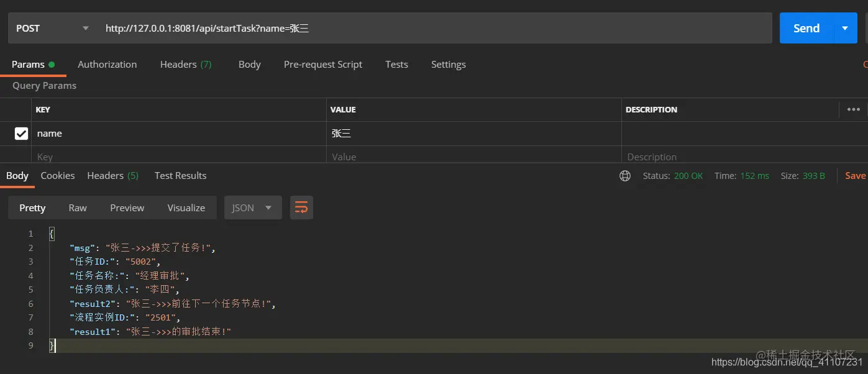Open the params table options ellipsis

[854, 109]
